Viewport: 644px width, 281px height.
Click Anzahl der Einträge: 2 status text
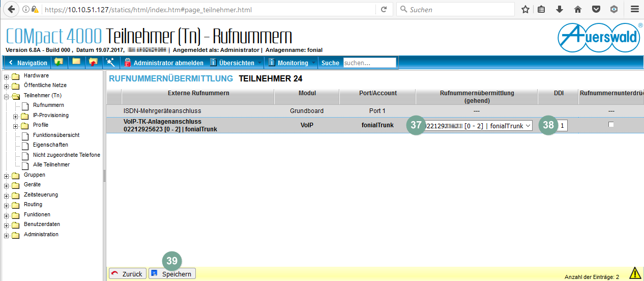(x=592, y=277)
